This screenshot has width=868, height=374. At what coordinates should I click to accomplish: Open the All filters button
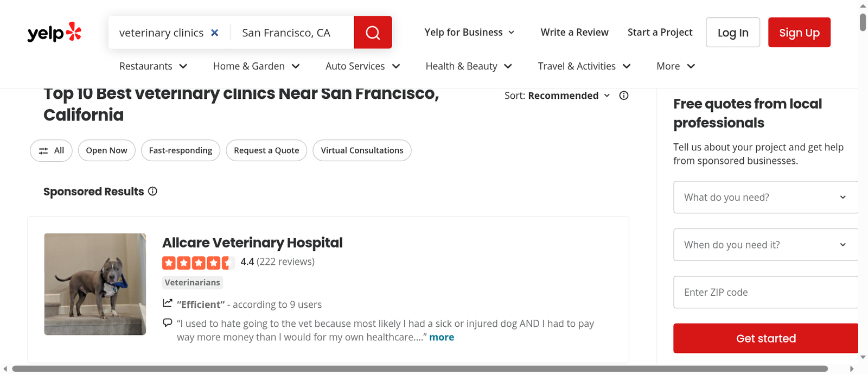click(x=52, y=150)
